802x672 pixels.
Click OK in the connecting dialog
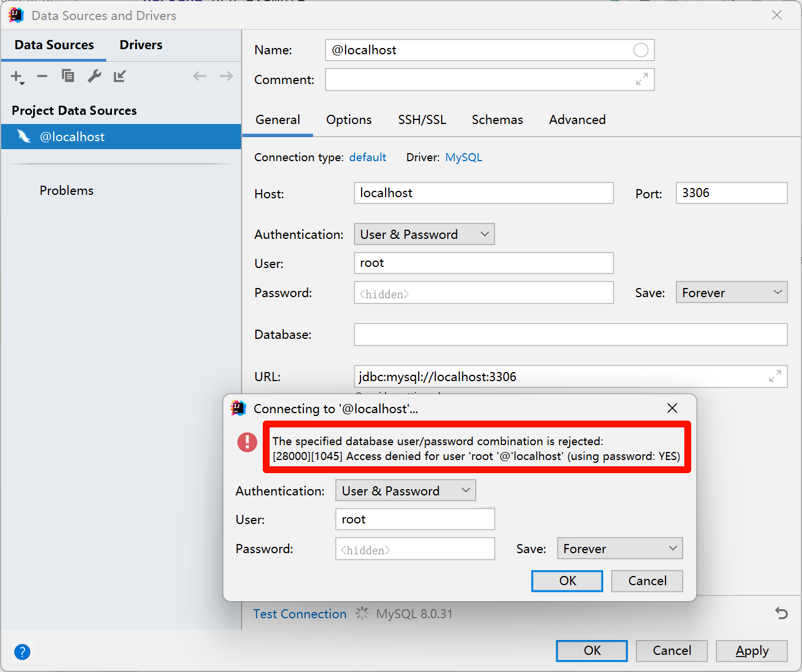(x=567, y=581)
